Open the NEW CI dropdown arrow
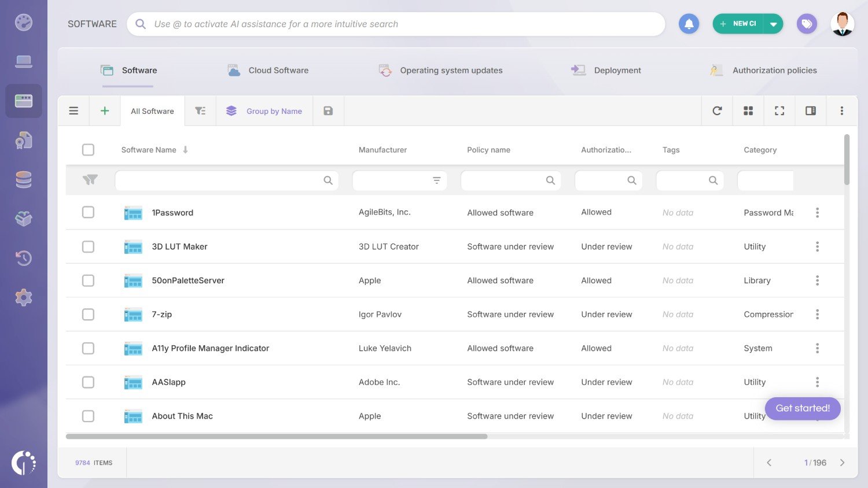 774,23
